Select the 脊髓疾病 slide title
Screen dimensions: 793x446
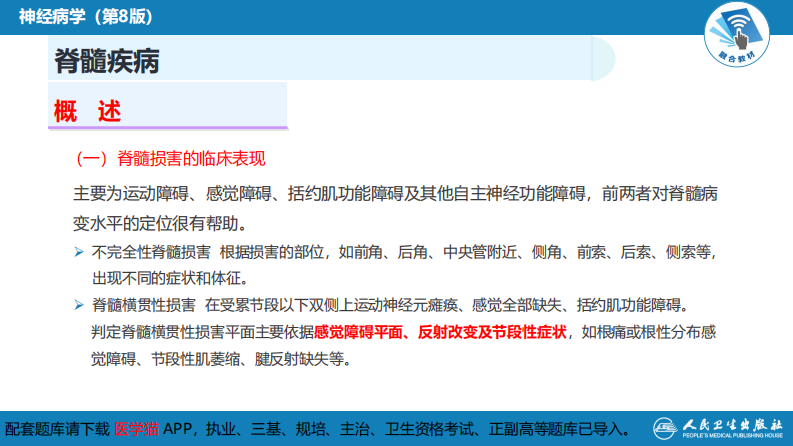[107, 61]
